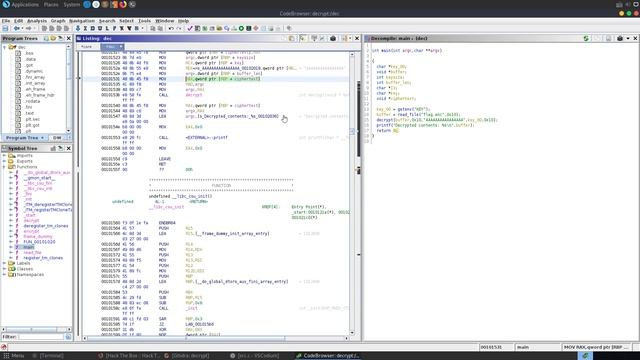
Task: Open the Window menu
Action: (x=164, y=21)
